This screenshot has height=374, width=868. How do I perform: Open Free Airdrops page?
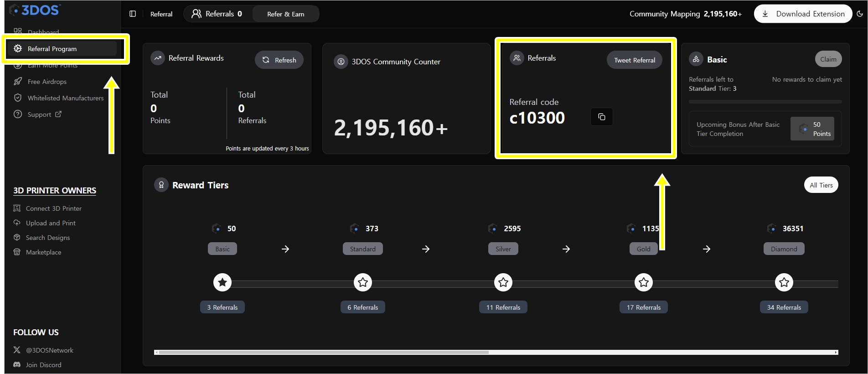47,82
